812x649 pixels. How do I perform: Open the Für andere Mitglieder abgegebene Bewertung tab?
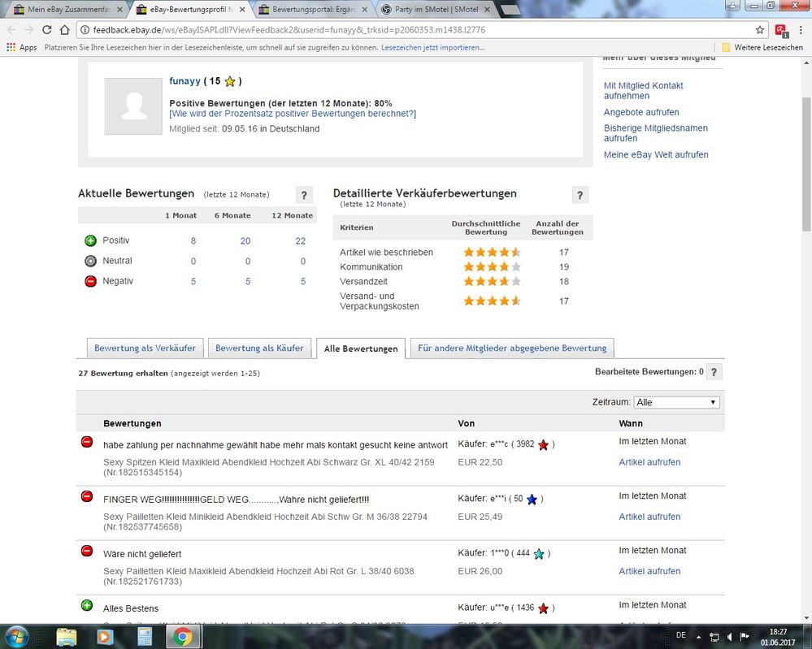pos(511,348)
